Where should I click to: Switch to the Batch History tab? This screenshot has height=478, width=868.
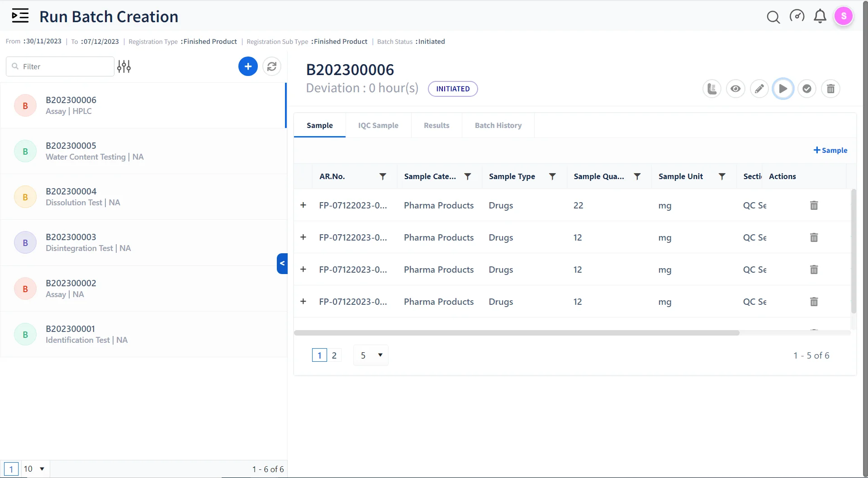[x=498, y=125]
